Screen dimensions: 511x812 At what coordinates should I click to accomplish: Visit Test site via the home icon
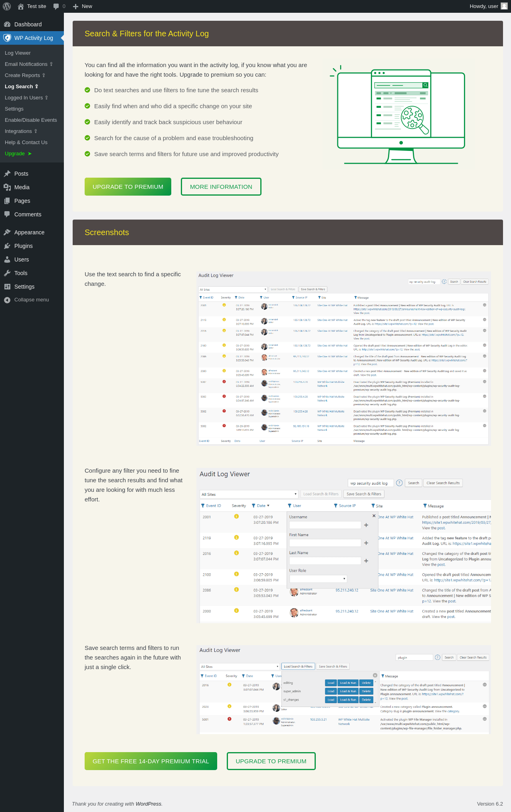[x=32, y=6]
